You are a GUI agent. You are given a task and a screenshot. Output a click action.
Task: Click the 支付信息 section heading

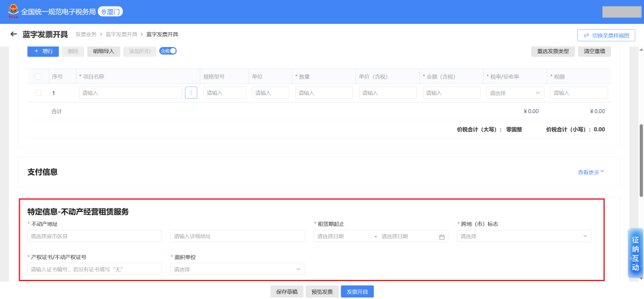42,172
